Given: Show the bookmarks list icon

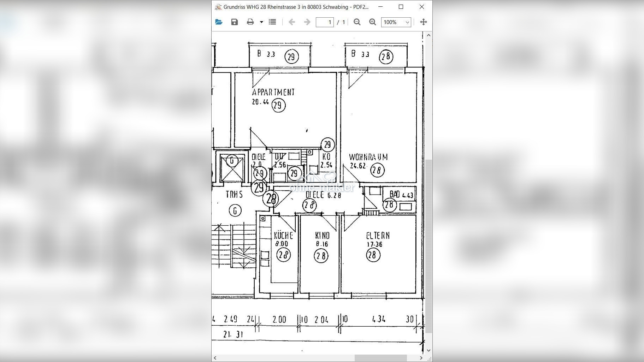Looking at the screenshot, I should click(272, 22).
